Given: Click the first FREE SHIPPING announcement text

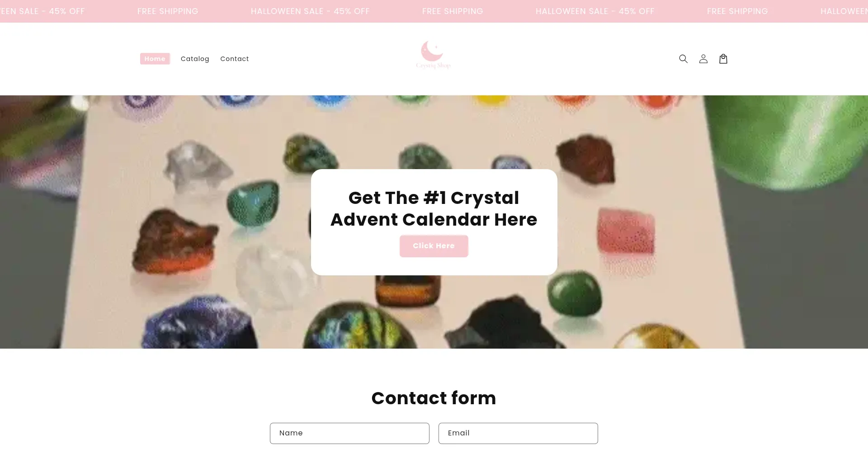Looking at the screenshot, I should [x=168, y=11].
